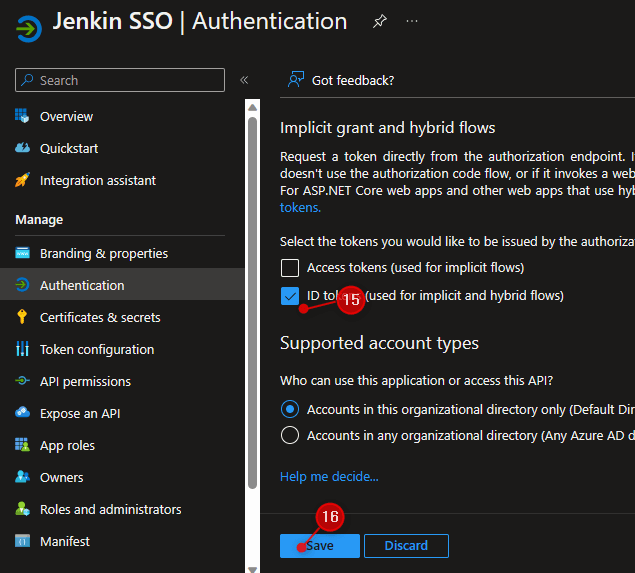Click the sidebar Search field
This screenshot has width=635, height=573.
tap(120, 80)
